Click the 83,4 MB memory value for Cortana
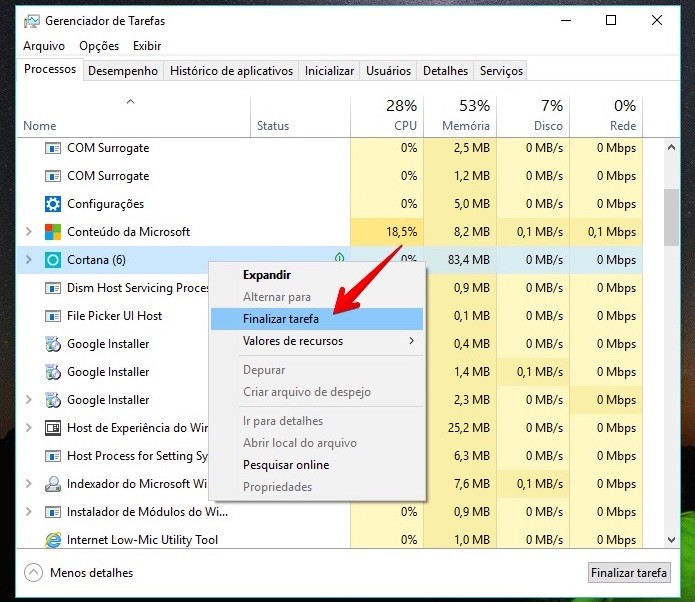This screenshot has height=602, width=695. [460, 260]
